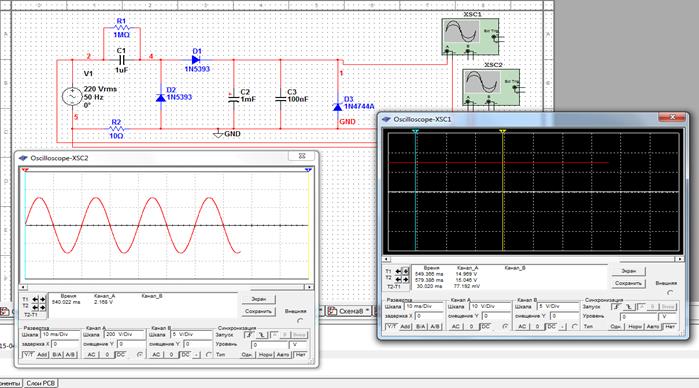Select the D3 1N4744A zener diode symbol

coord(337,107)
